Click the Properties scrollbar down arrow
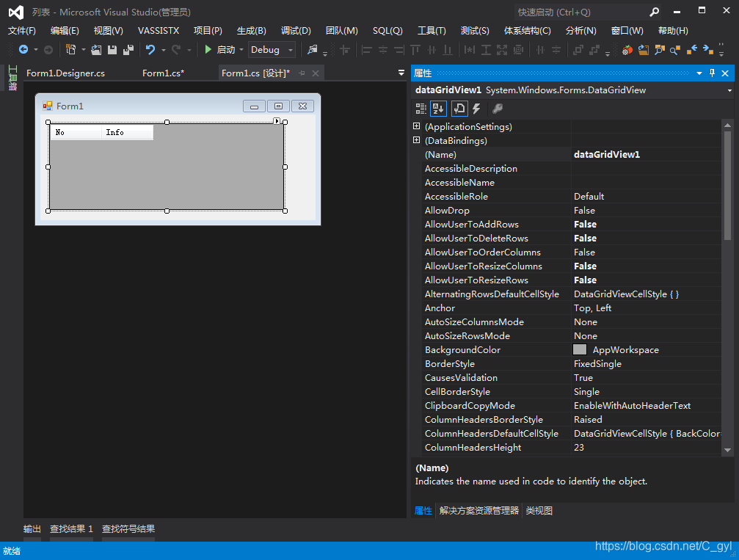Screen dimensions: 739x560 [x=727, y=450]
